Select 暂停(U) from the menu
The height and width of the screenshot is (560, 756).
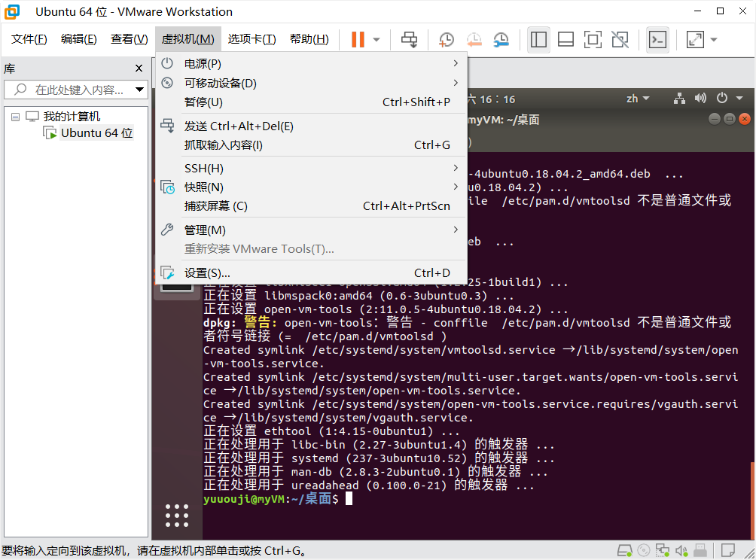point(311,102)
